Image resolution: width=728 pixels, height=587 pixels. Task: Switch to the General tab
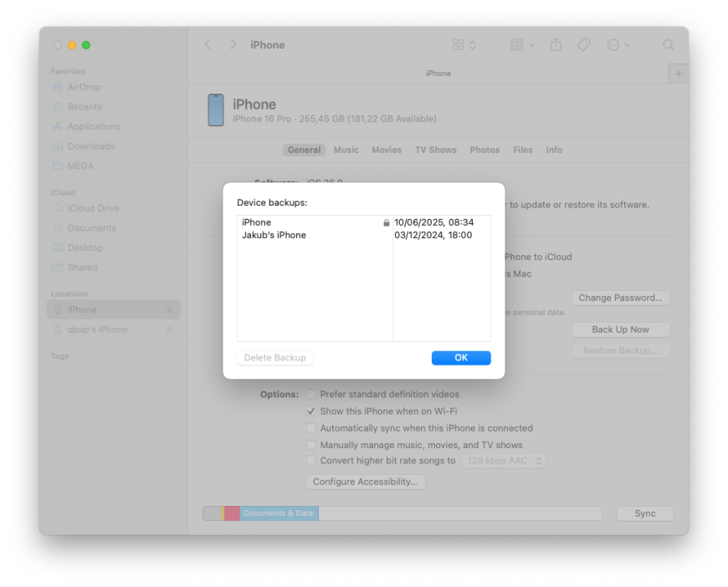click(x=304, y=150)
